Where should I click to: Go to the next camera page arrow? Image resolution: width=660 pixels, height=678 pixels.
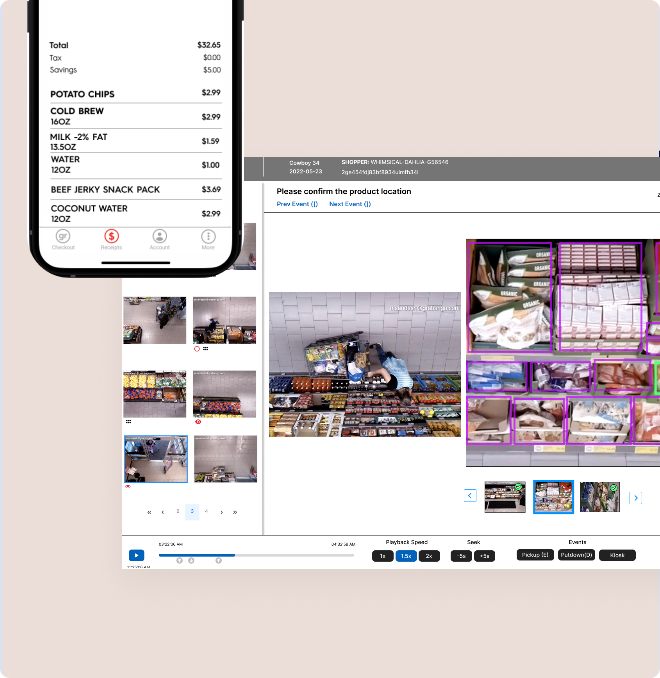[221, 512]
